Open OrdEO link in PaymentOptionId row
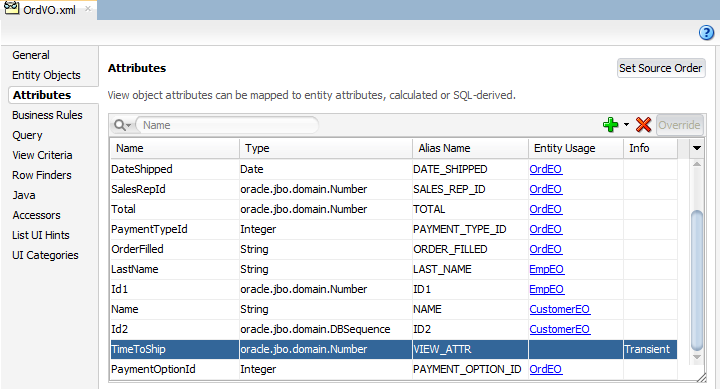 pyautogui.click(x=546, y=369)
